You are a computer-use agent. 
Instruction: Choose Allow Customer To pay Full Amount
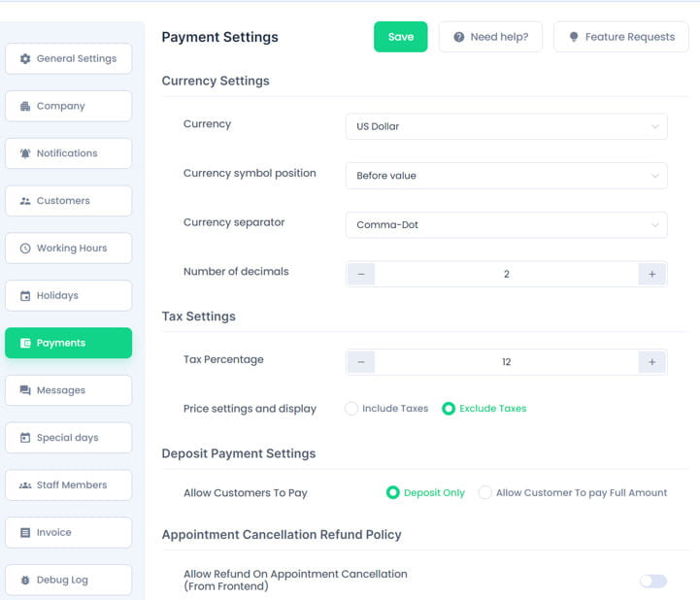(484, 492)
